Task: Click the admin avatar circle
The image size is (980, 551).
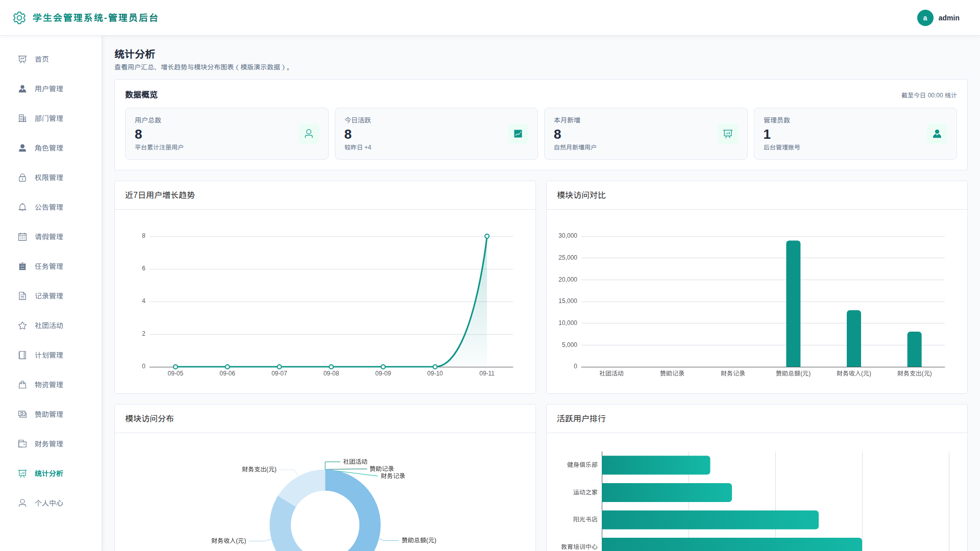Action: point(925,18)
